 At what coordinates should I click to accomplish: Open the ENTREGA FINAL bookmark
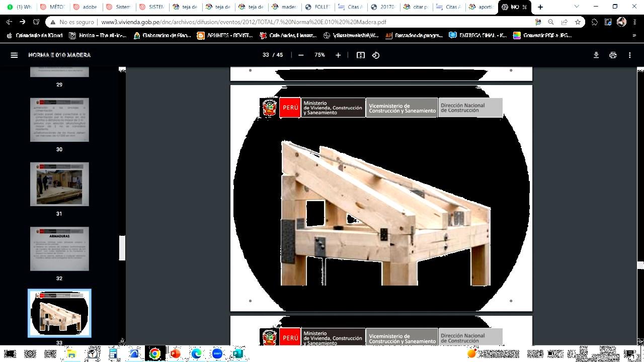[477, 36]
